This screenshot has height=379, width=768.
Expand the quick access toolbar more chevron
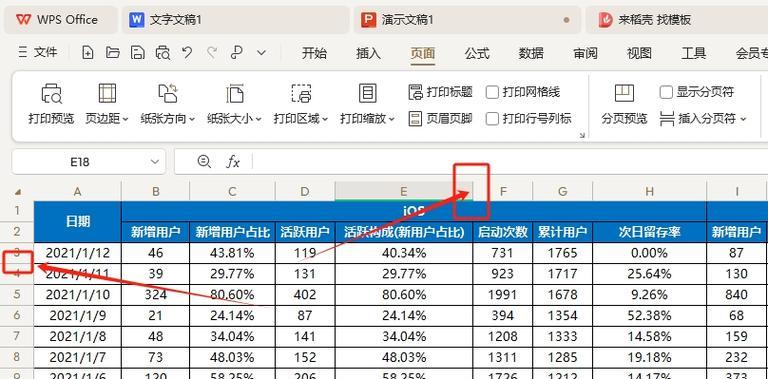262,52
